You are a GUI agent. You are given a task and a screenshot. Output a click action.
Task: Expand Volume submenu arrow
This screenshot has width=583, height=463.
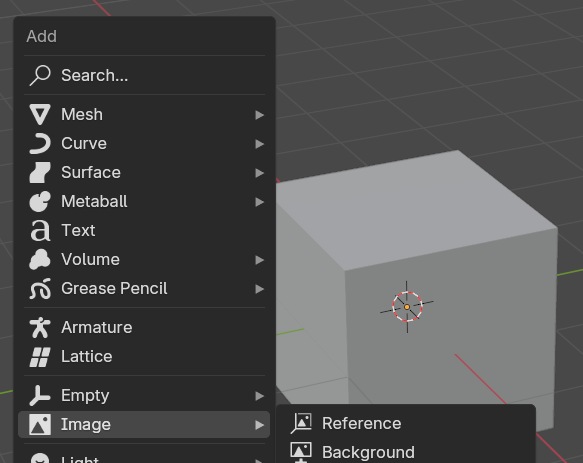[260, 260]
